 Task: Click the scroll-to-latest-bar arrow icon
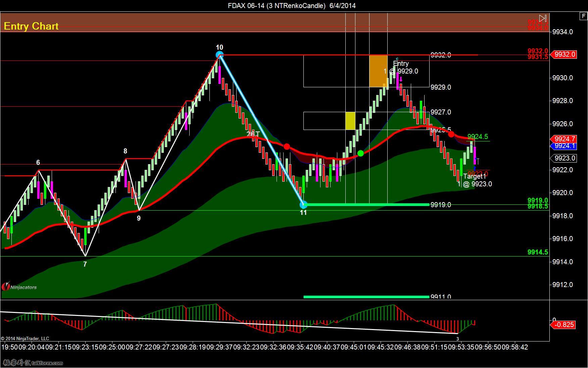(x=543, y=18)
